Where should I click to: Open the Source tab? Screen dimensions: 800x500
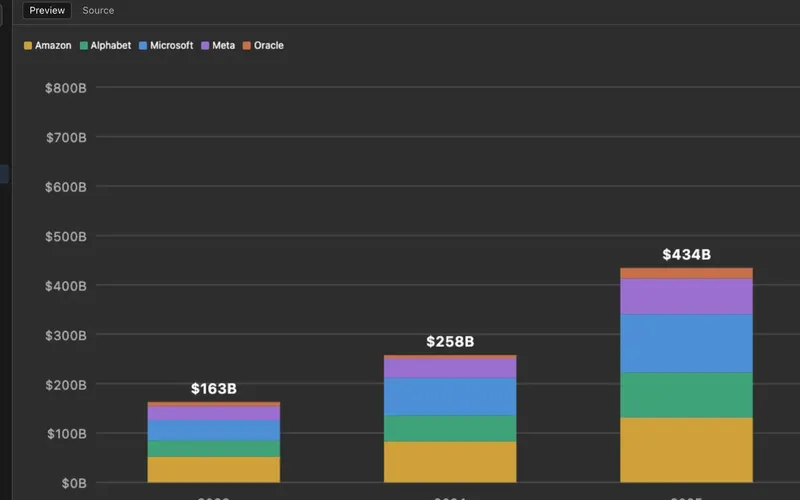point(98,10)
